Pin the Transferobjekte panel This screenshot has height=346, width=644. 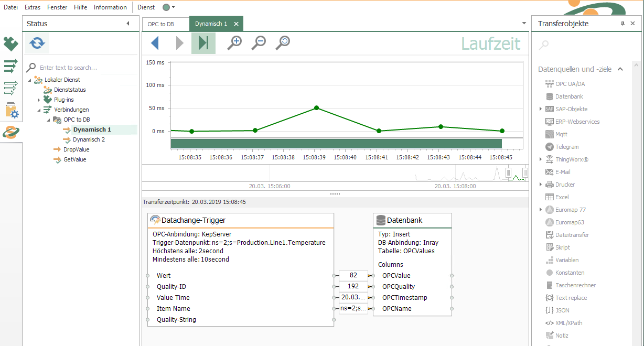click(622, 24)
